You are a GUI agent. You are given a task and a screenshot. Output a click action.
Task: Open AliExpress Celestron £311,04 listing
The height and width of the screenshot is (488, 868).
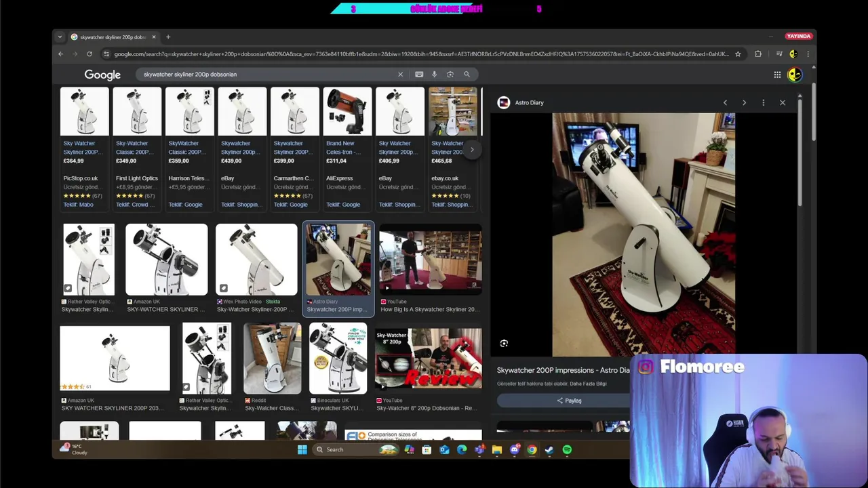click(x=347, y=148)
